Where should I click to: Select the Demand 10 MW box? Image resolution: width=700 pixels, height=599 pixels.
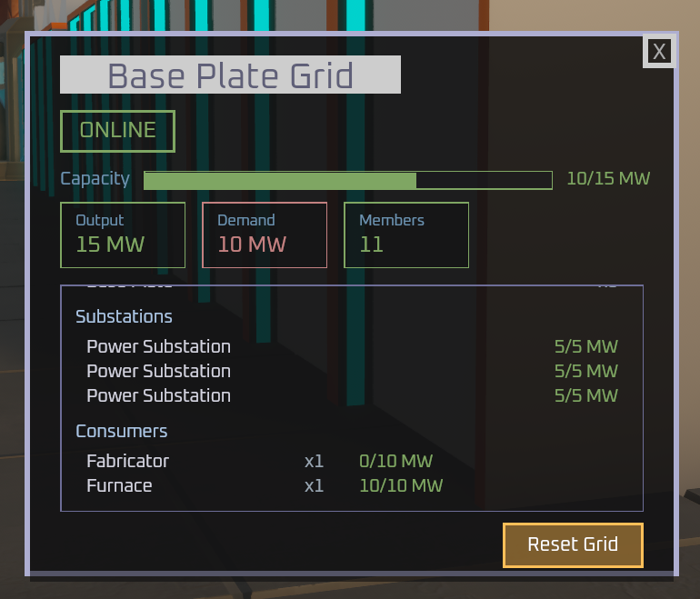coord(265,235)
